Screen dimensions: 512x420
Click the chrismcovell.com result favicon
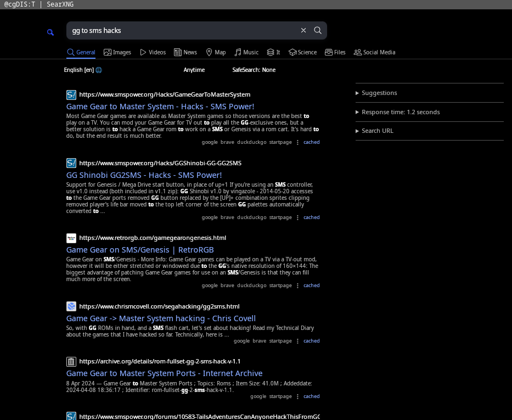pyautogui.click(x=71, y=306)
